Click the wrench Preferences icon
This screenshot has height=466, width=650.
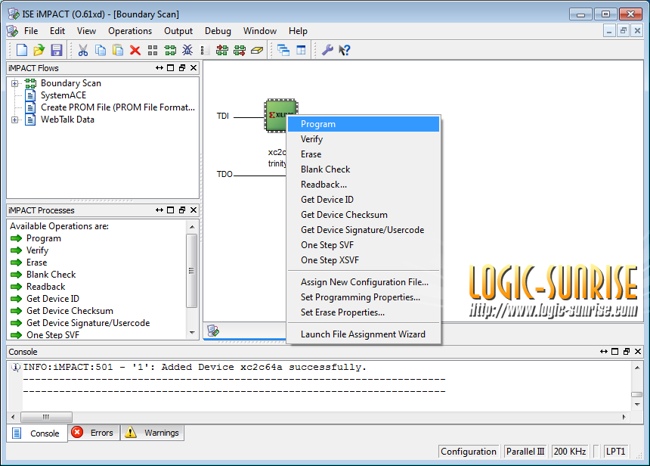pos(327,50)
